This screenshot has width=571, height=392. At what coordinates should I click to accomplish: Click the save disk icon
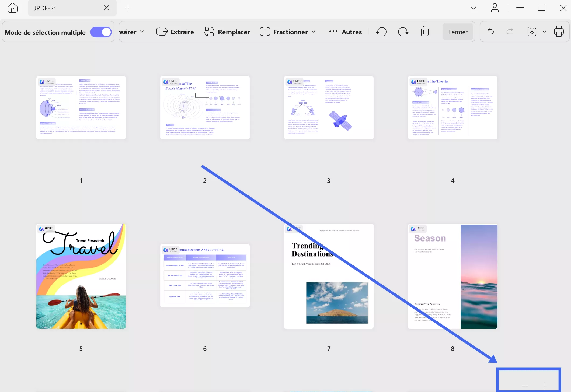(x=532, y=31)
